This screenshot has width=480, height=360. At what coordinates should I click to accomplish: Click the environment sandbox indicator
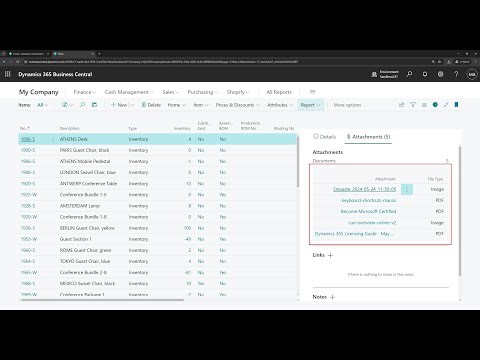click(x=385, y=74)
